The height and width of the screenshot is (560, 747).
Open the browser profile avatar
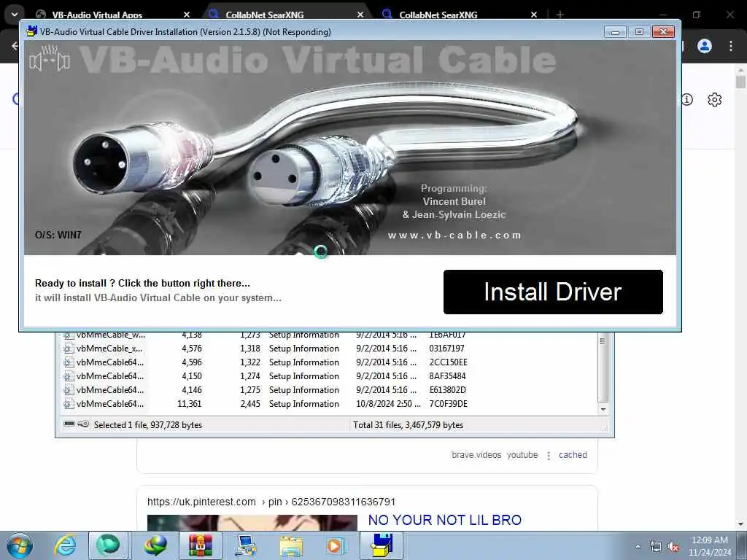pos(704,46)
